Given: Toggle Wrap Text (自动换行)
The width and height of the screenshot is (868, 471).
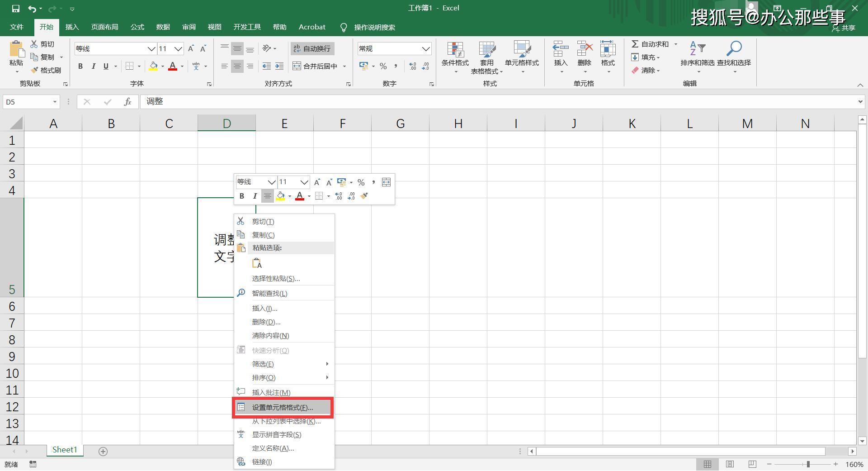Looking at the screenshot, I should tap(312, 48).
